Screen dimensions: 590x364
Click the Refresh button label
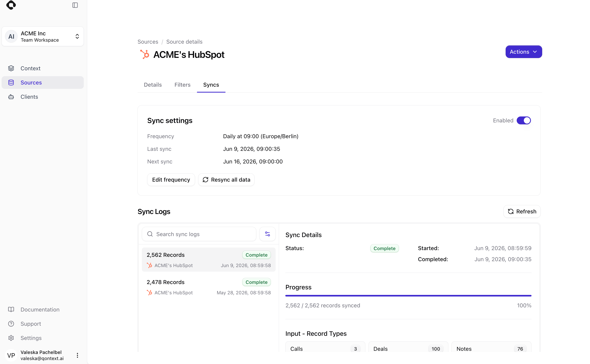526,212
